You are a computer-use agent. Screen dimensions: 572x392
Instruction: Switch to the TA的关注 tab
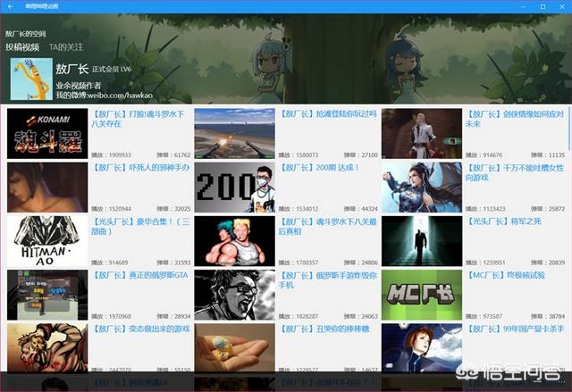66,47
